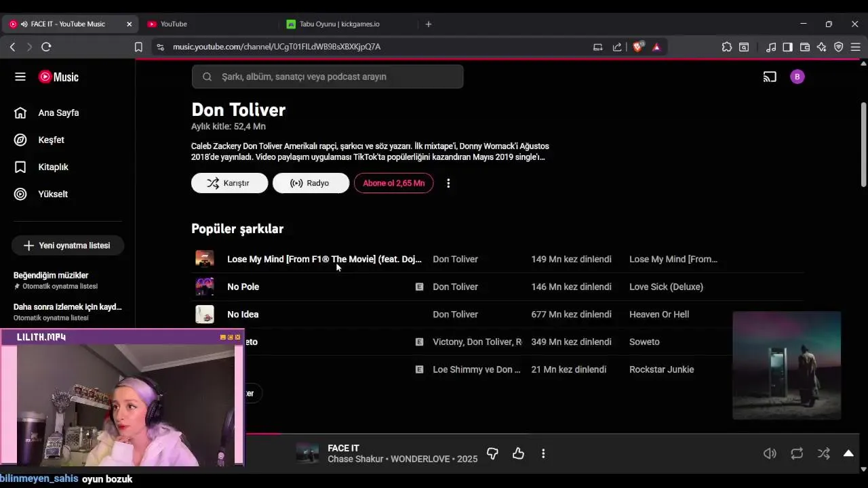Viewport: 868px width, 488px height.
Task: Click the music note playlist icon in the toolbar
Action: click(x=771, y=47)
